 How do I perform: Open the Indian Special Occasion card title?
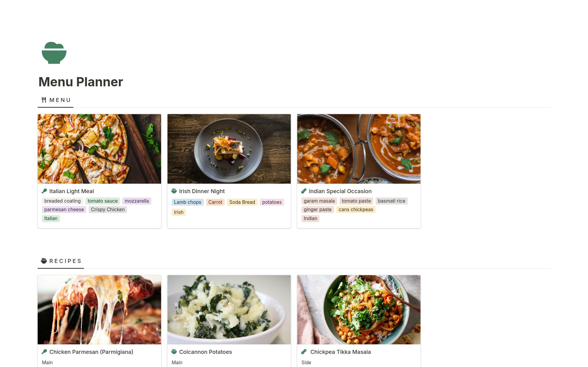click(340, 191)
